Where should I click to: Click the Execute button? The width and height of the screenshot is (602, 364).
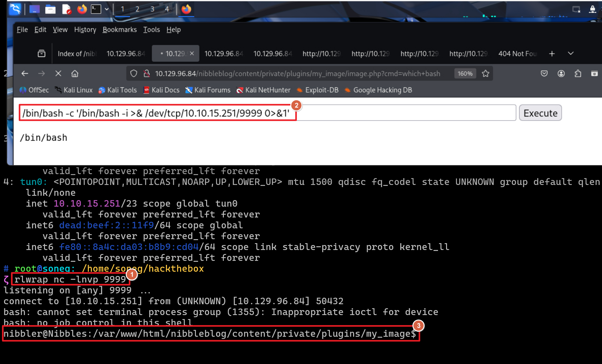pyautogui.click(x=540, y=113)
